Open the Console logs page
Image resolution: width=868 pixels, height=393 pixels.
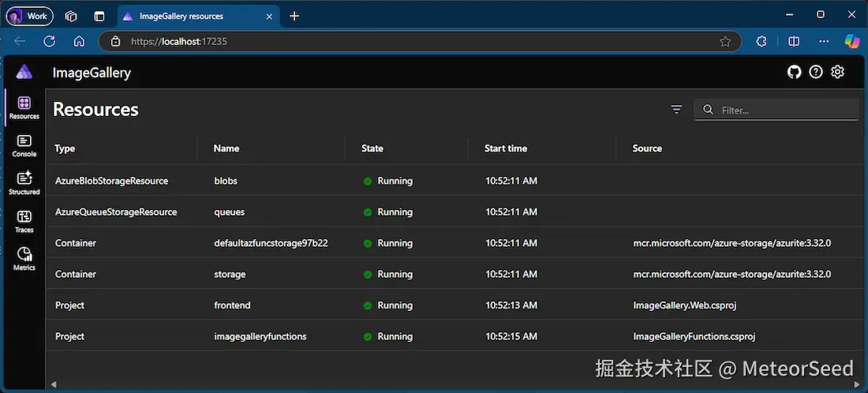[x=24, y=146]
